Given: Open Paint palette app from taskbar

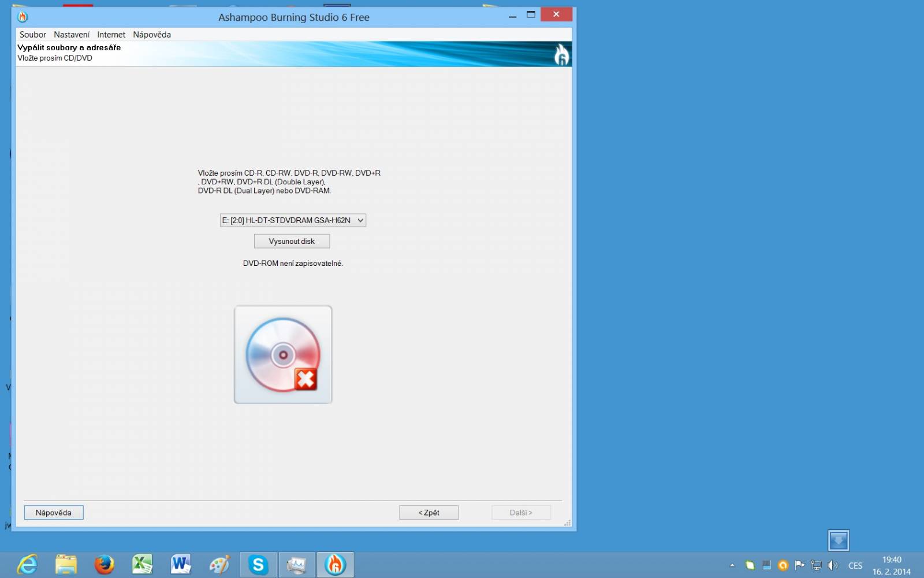Looking at the screenshot, I should coord(219,565).
